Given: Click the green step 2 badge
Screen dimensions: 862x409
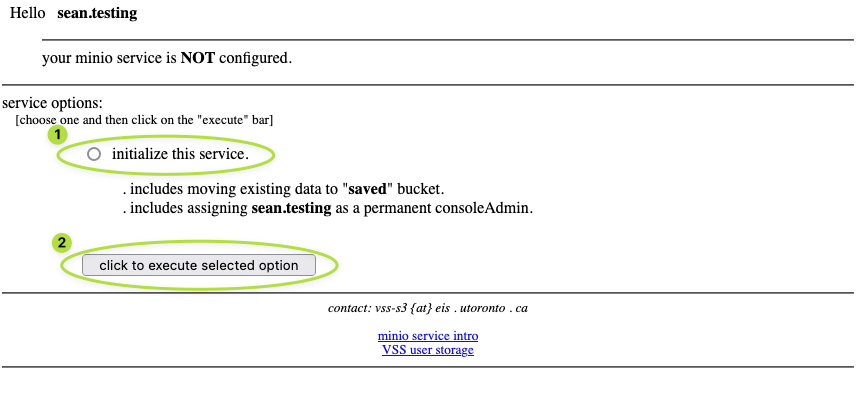Looking at the screenshot, I should [x=62, y=242].
